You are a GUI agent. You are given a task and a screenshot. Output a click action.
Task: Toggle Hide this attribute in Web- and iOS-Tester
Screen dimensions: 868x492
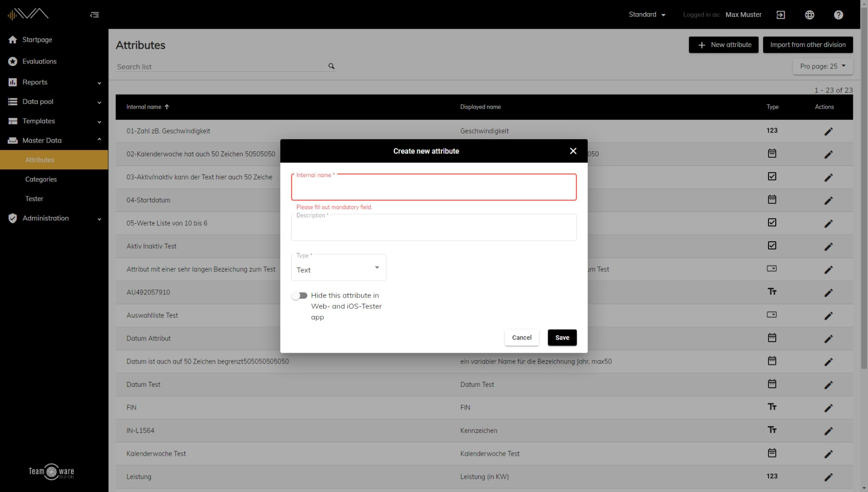pos(300,295)
